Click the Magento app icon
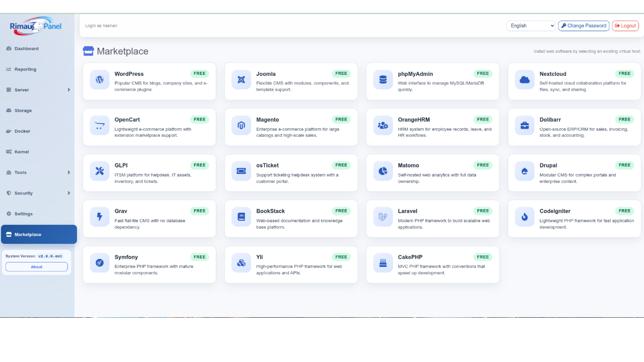The image size is (644, 362). [x=241, y=126]
